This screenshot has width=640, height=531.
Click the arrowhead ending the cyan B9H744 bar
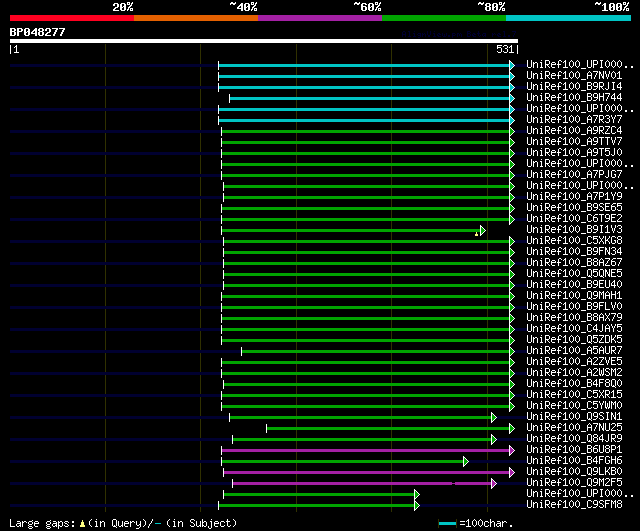[511, 98]
